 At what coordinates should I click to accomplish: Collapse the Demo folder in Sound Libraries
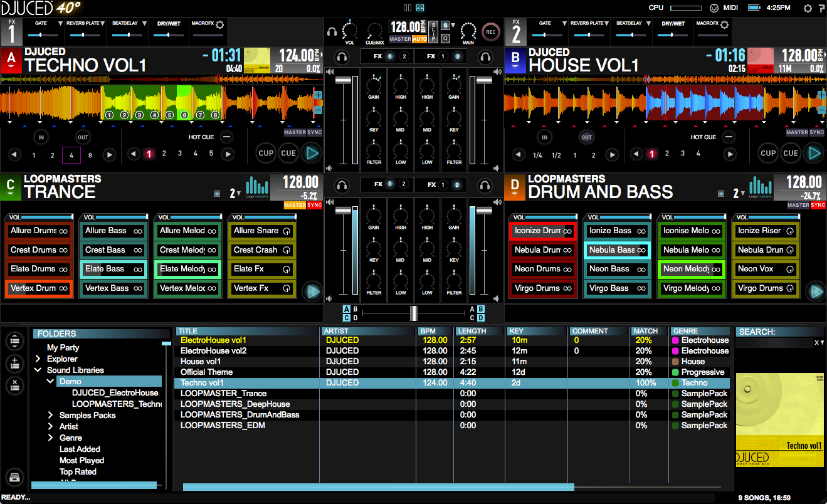coord(50,381)
